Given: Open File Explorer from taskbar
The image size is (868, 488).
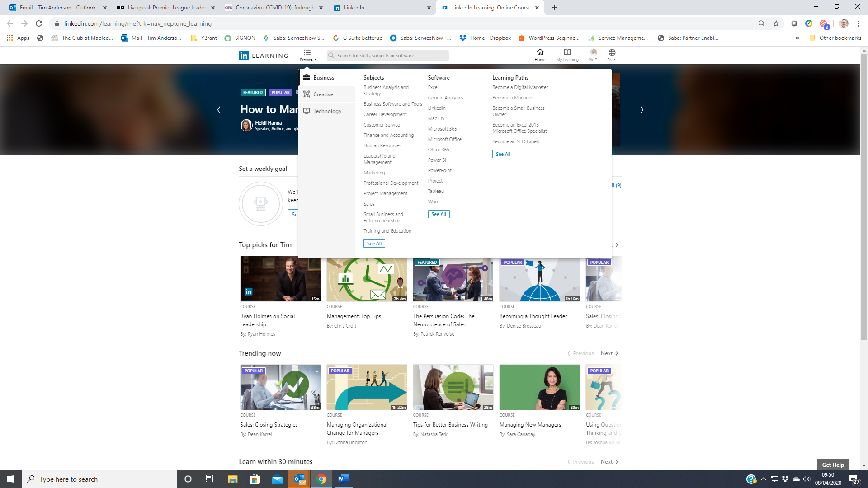Looking at the screenshot, I should click(x=232, y=479).
